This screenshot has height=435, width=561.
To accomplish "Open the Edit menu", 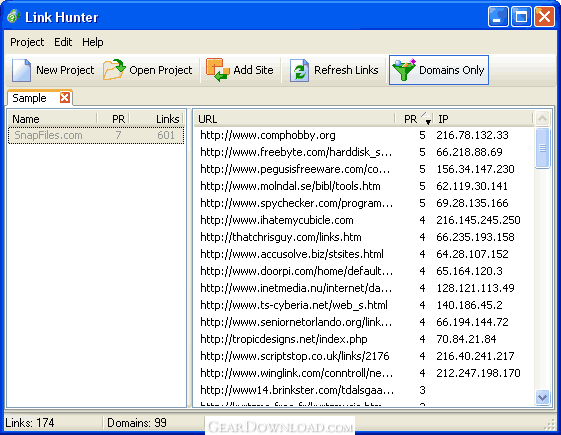I will point(63,42).
